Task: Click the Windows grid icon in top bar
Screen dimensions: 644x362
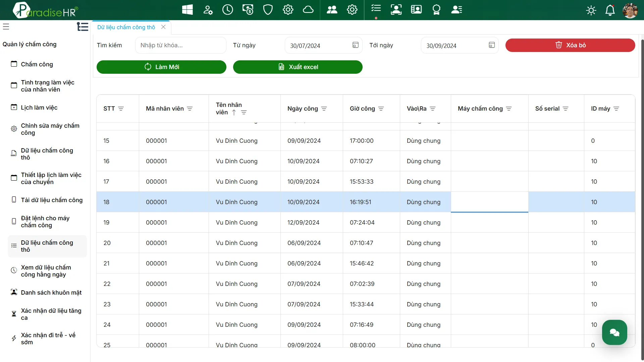Action: (187, 10)
